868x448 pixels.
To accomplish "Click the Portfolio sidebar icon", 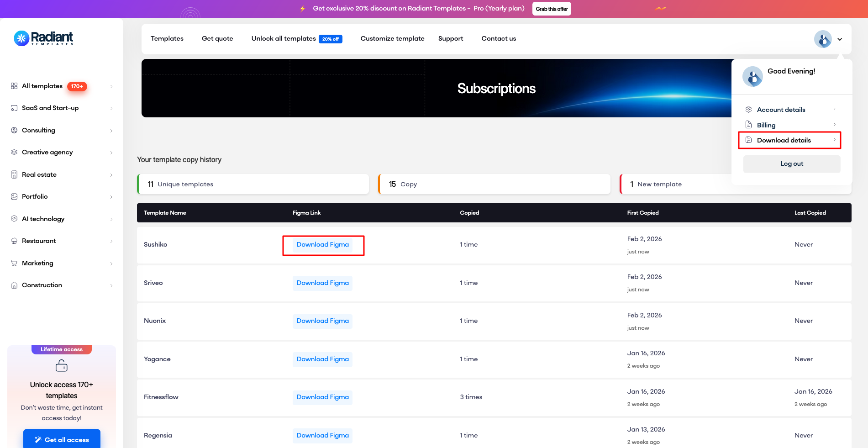I will pyautogui.click(x=14, y=196).
